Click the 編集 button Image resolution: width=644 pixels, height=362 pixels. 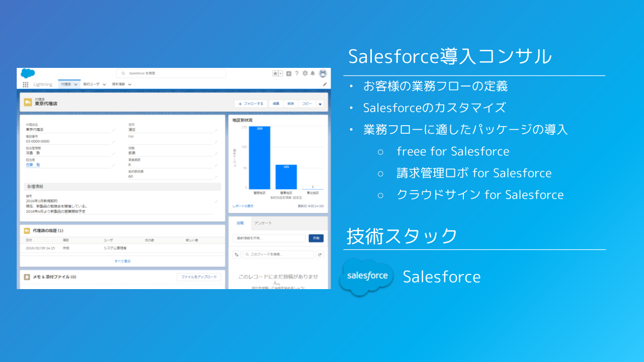coord(276,104)
